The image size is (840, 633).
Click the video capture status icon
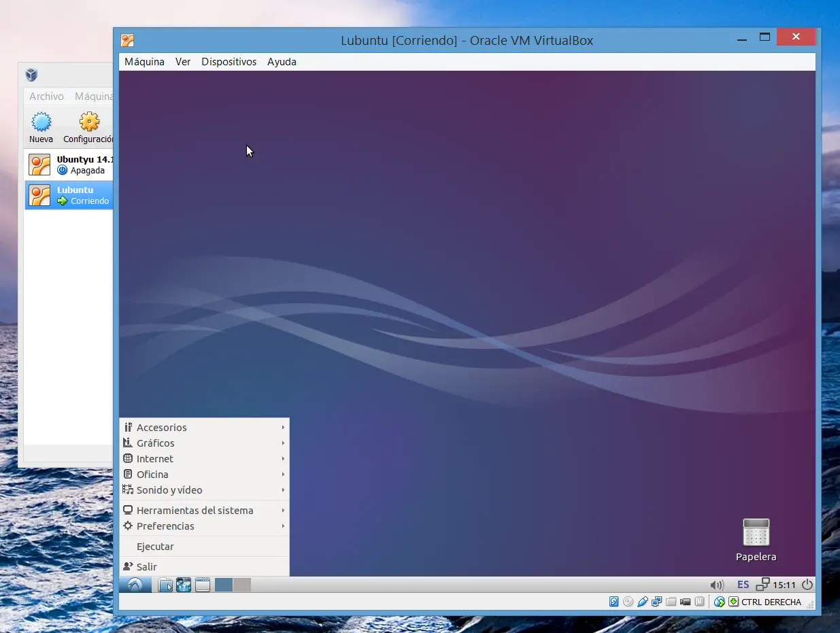[685, 601]
